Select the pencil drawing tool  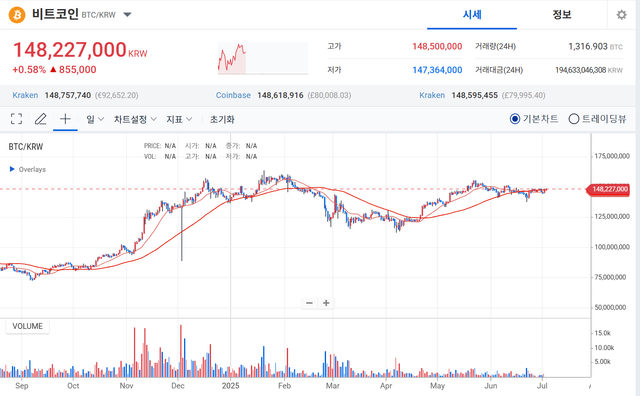40,119
